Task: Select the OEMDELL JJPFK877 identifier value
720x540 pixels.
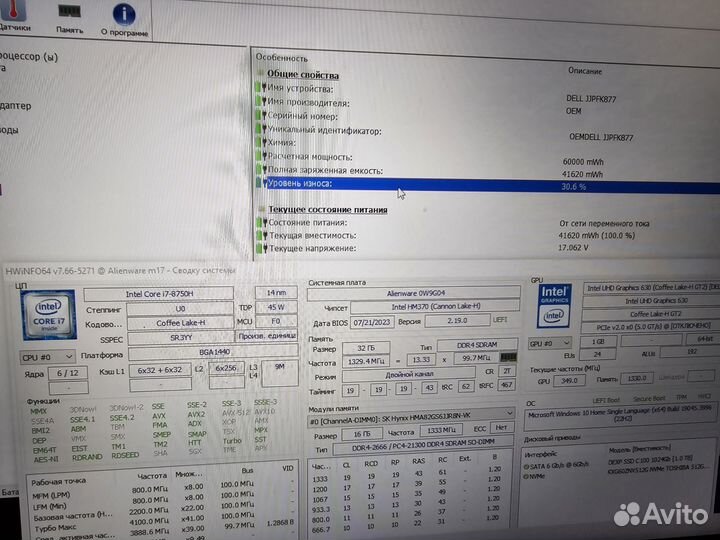Action: tap(601, 137)
